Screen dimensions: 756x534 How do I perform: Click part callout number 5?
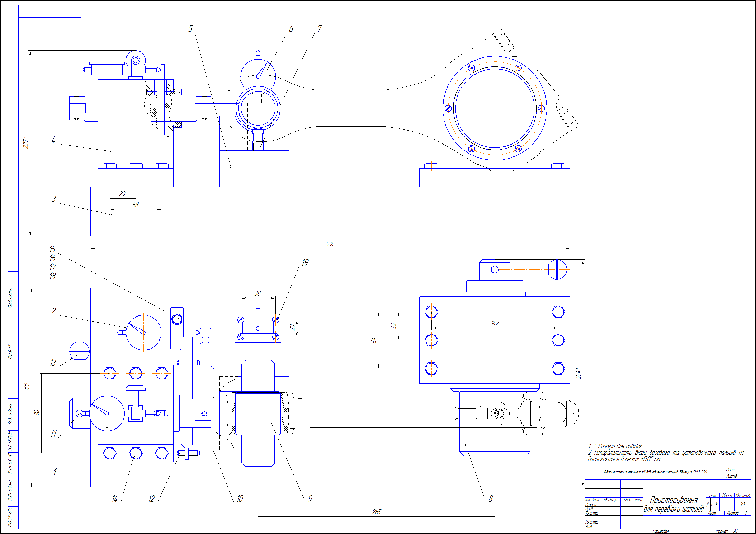tap(190, 29)
